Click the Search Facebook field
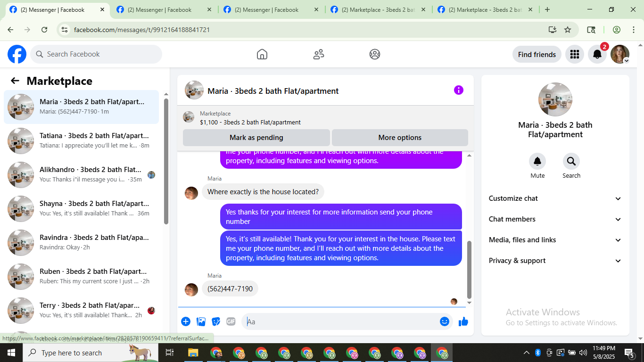Screen dimensions: 644x362 pyautogui.click(x=96, y=54)
